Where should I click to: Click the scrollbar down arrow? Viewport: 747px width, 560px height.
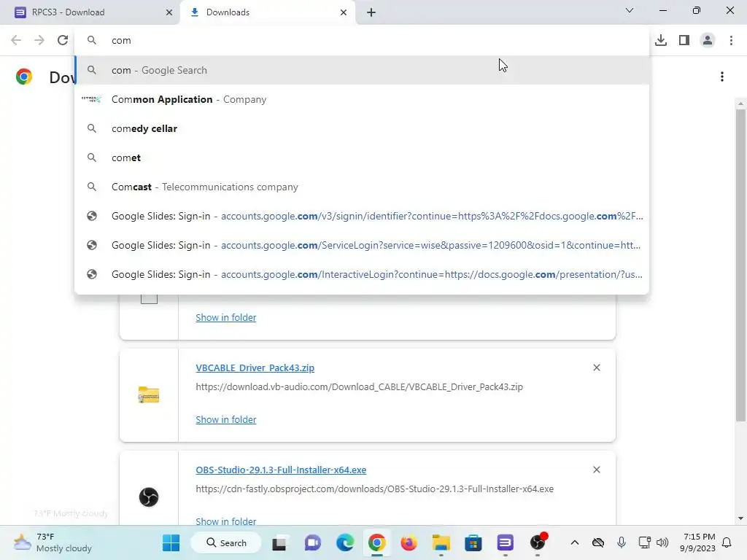pos(740,518)
